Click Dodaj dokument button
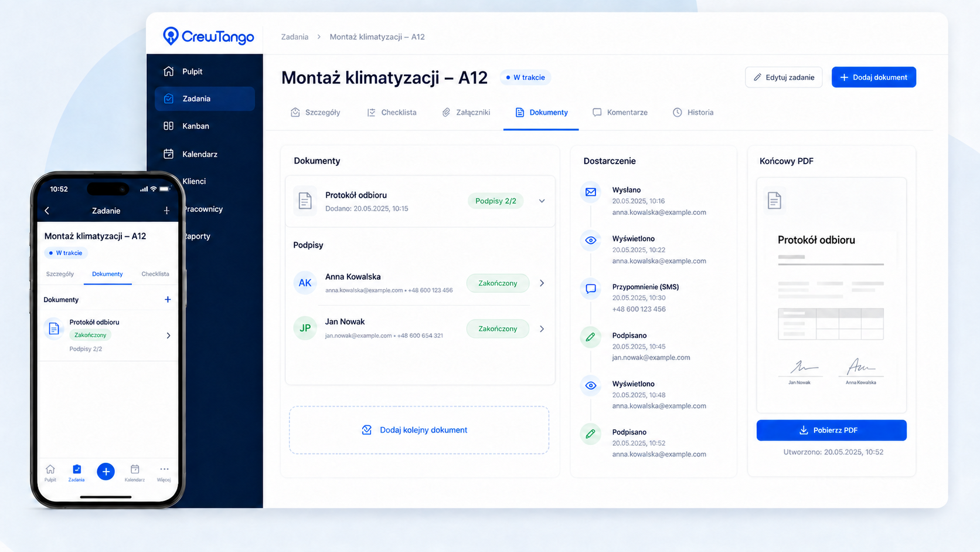Viewport: 980px width, 552px height. pyautogui.click(x=873, y=77)
